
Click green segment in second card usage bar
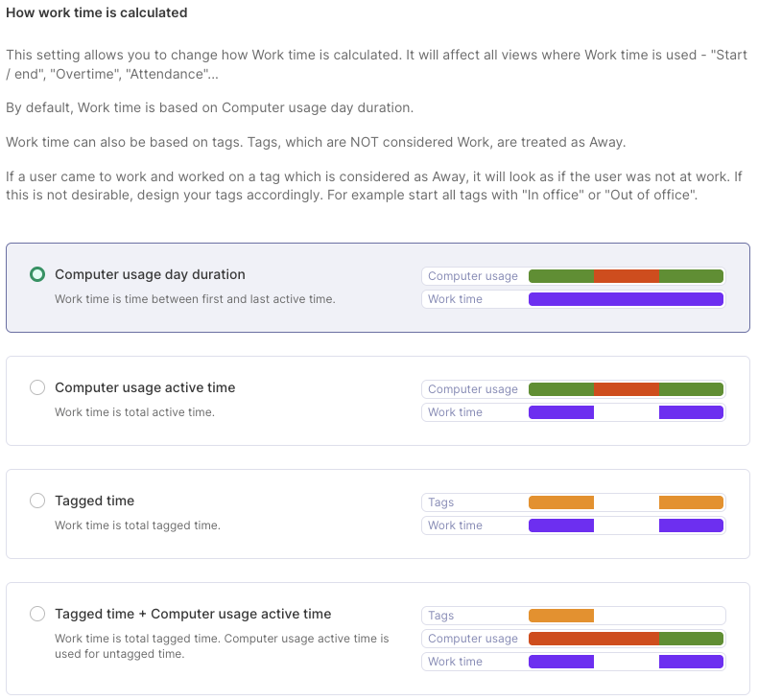coord(561,389)
